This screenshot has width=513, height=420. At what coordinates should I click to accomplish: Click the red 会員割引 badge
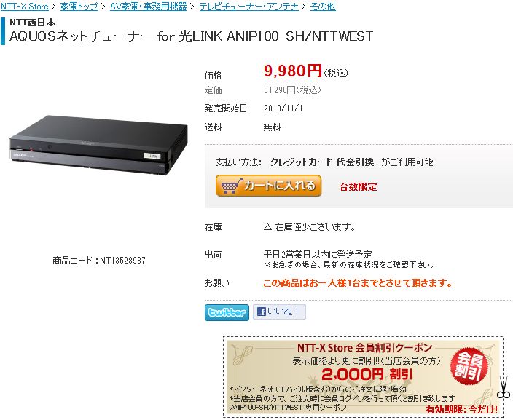coord(469,365)
